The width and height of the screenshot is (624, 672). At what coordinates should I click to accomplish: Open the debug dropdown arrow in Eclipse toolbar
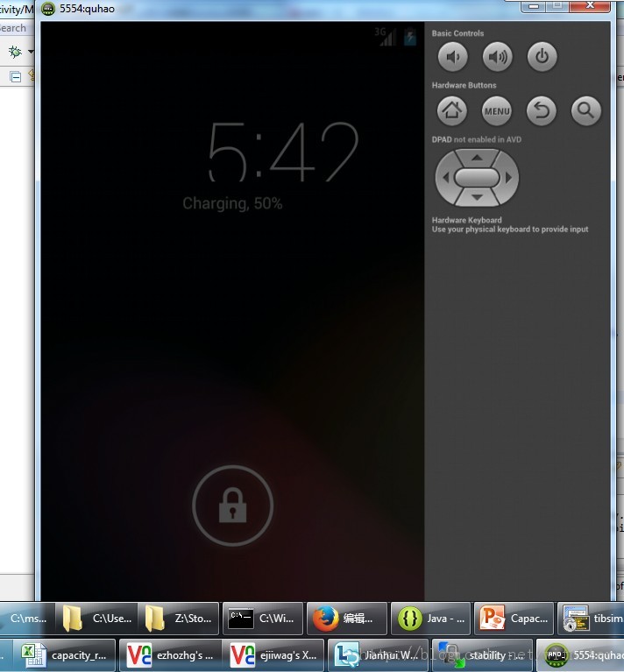(31, 53)
